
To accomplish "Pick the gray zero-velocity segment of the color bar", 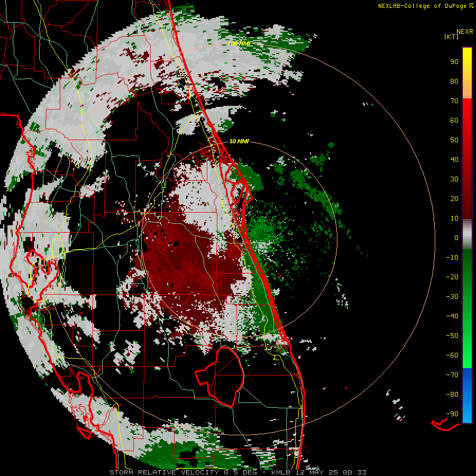I will (467, 235).
